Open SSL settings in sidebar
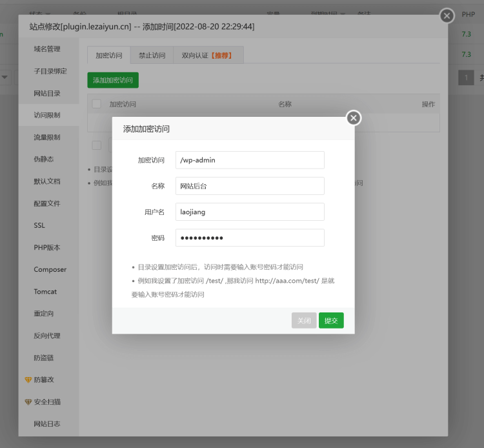 [39, 225]
